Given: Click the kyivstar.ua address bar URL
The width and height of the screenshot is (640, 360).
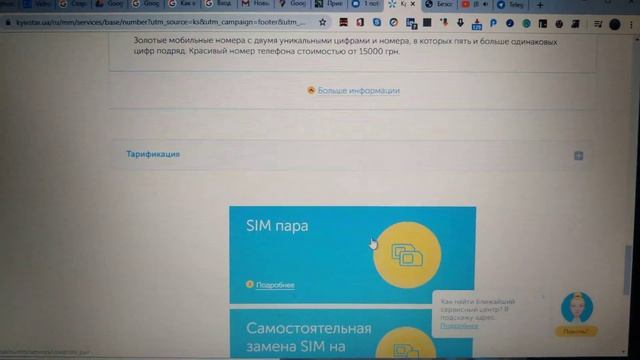Looking at the screenshot, I should tap(160, 22).
